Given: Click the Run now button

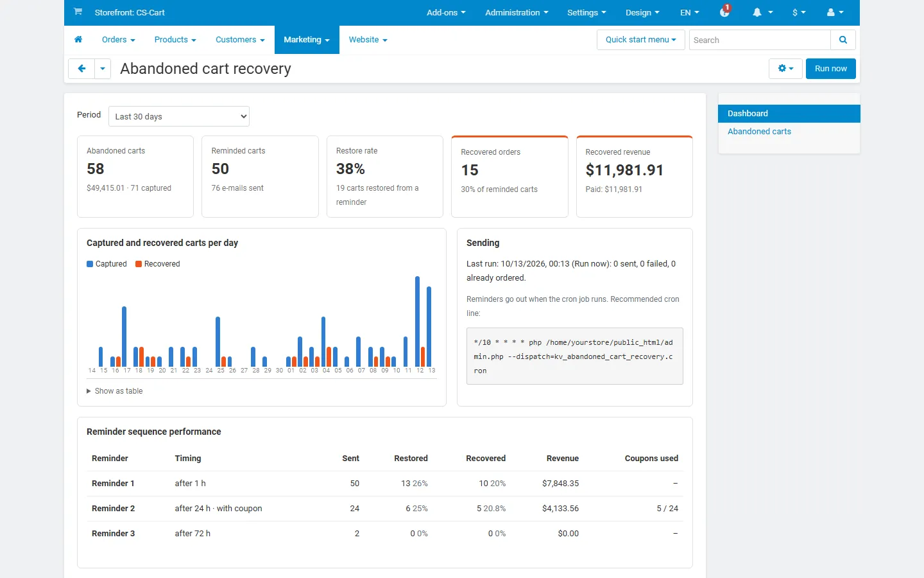Looking at the screenshot, I should [830, 69].
